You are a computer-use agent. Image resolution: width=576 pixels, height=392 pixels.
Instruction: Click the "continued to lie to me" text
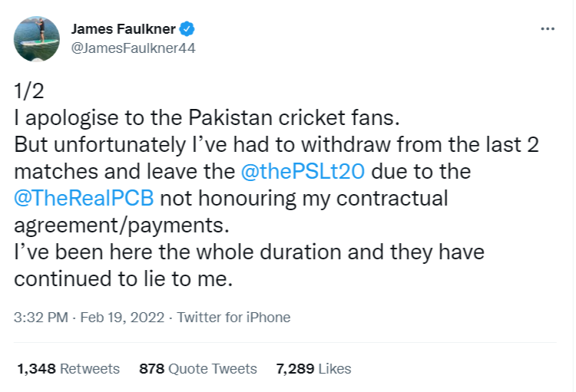pyautogui.click(x=123, y=279)
